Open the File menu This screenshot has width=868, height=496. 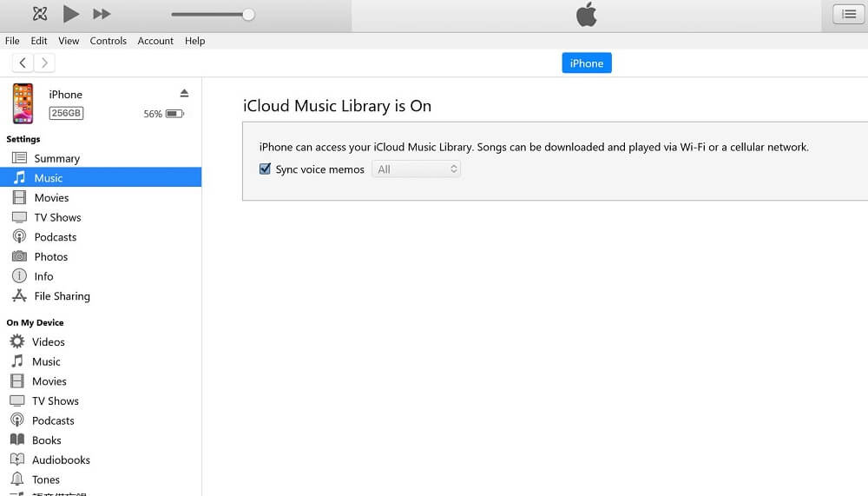coord(12,41)
